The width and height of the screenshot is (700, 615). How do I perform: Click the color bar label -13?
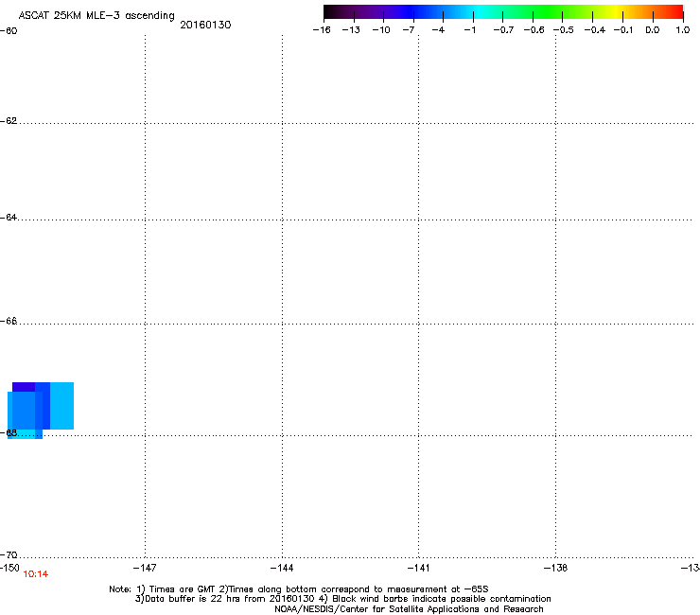point(351,30)
